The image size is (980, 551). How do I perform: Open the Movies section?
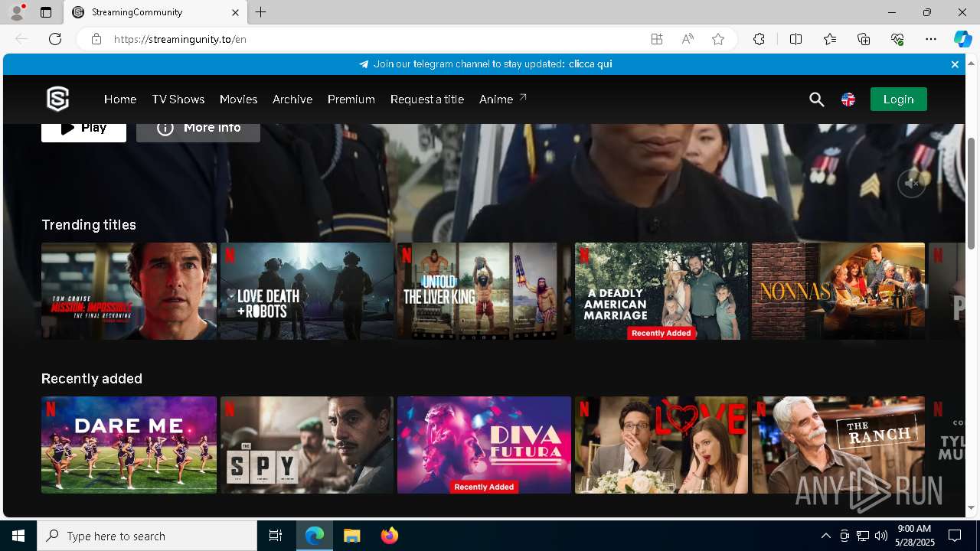tap(238, 99)
